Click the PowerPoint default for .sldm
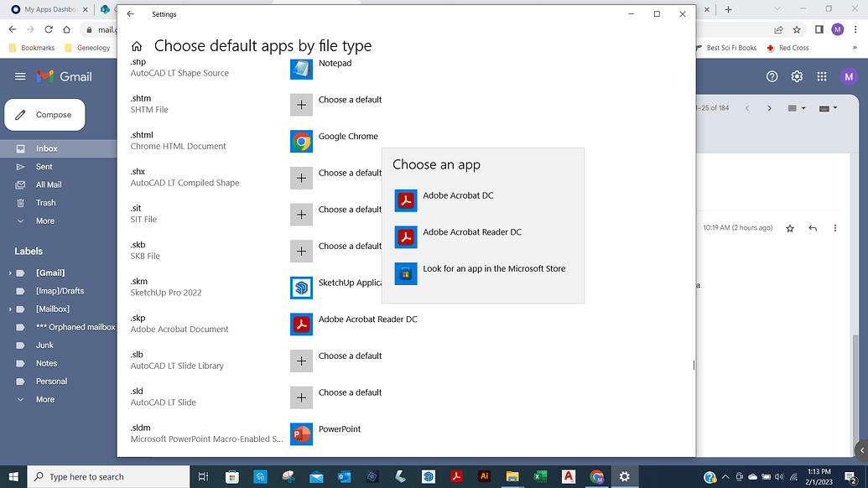 tap(327, 433)
